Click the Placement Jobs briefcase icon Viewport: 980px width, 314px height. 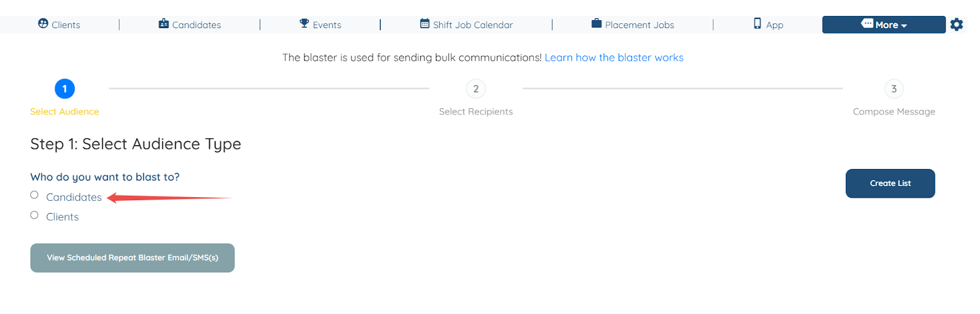(597, 23)
